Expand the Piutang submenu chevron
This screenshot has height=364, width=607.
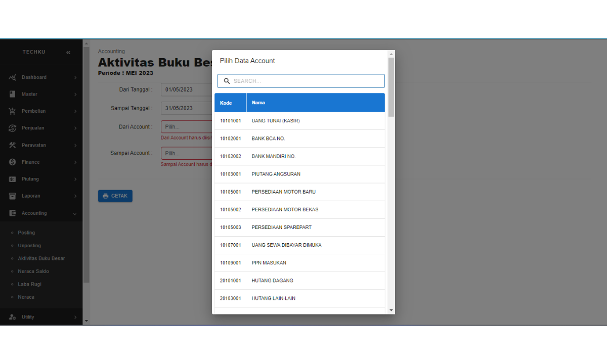(x=75, y=179)
